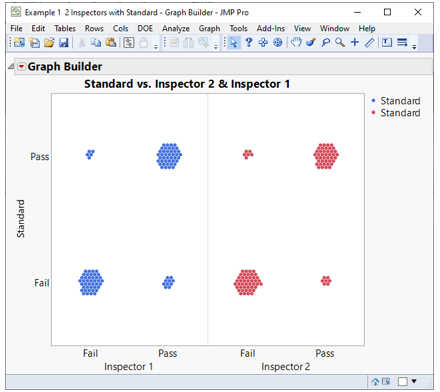This screenshot has height=392, width=440.
Task: Select the Brush tool in toolbar
Action: point(311,42)
